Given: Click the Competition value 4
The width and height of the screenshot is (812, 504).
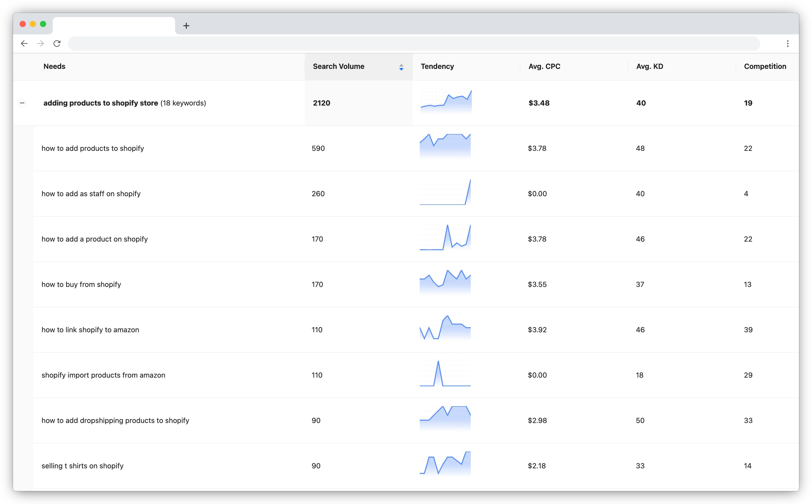Looking at the screenshot, I should [x=746, y=194].
